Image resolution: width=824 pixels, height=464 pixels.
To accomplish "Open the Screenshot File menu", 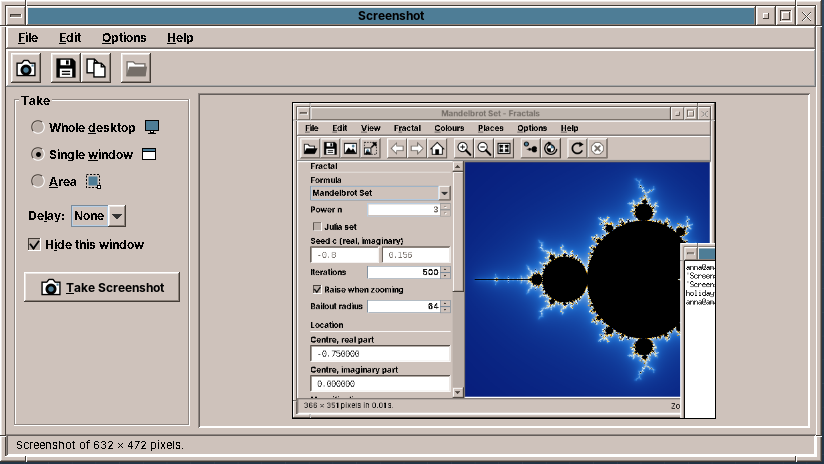I will pos(28,38).
